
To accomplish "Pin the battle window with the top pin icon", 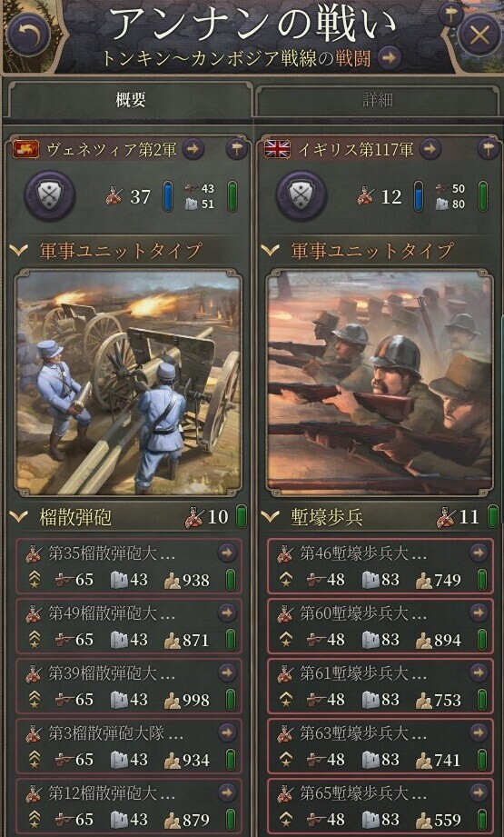I will (x=450, y=13).
